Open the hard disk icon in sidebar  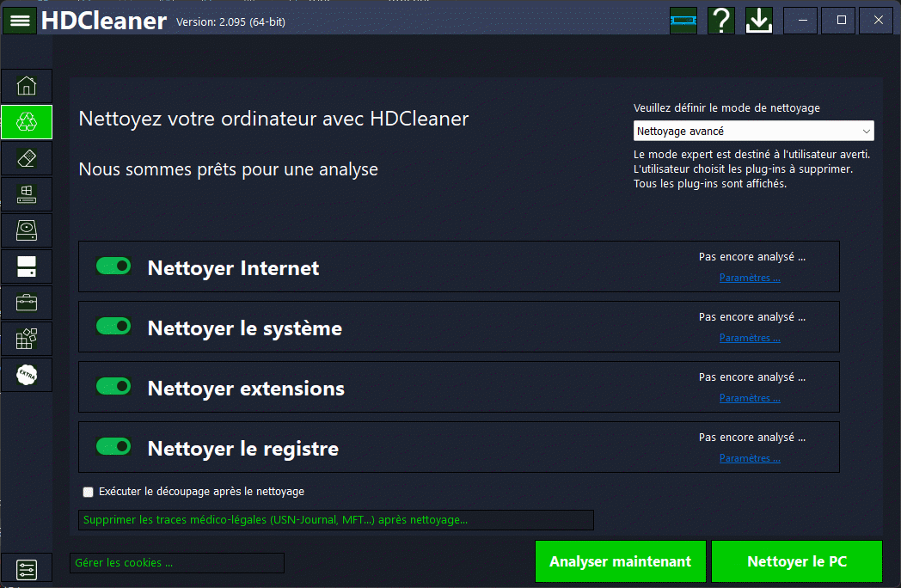(27, 230)
